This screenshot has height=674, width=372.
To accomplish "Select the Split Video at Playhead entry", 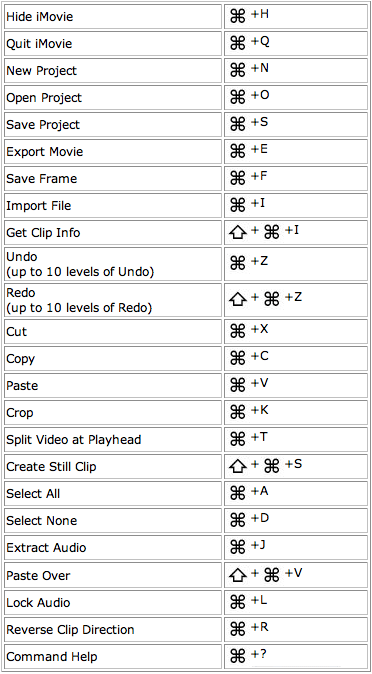I will pos(113,440).
